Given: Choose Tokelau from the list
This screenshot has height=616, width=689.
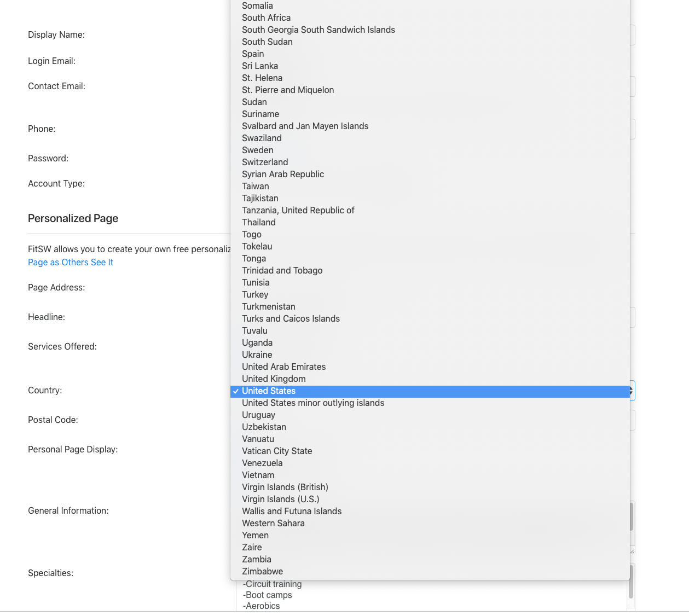Looking at the screenshot, I should click(x=430, y=247).
